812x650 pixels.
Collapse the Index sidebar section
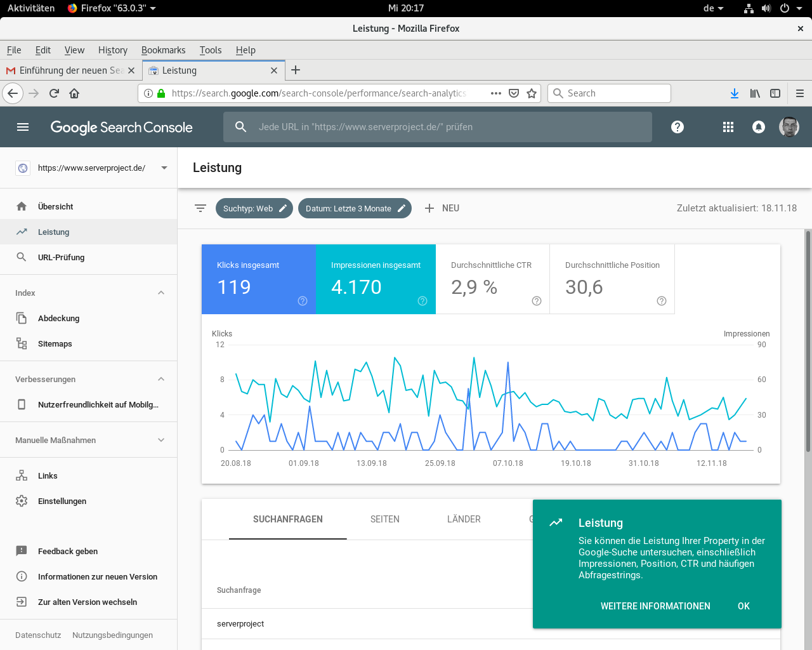pyautogui.click(x=161, y=293)
